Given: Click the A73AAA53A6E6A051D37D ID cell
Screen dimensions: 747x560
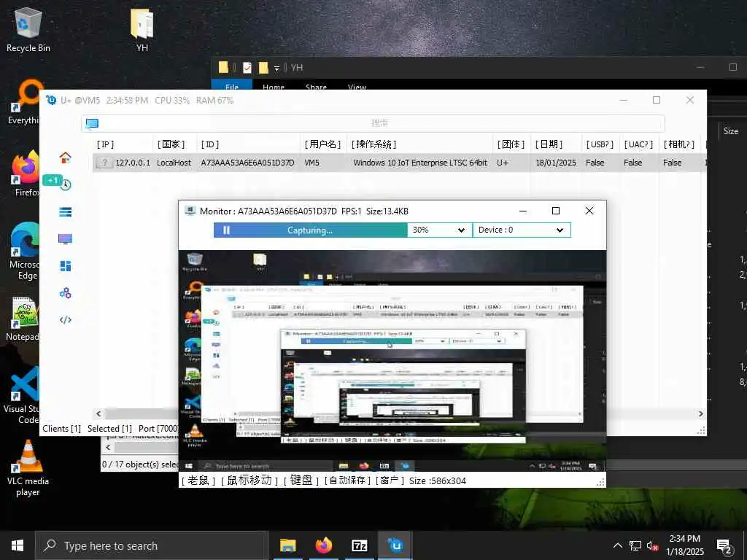Looking at the screenshot, I should coord(247,163).
